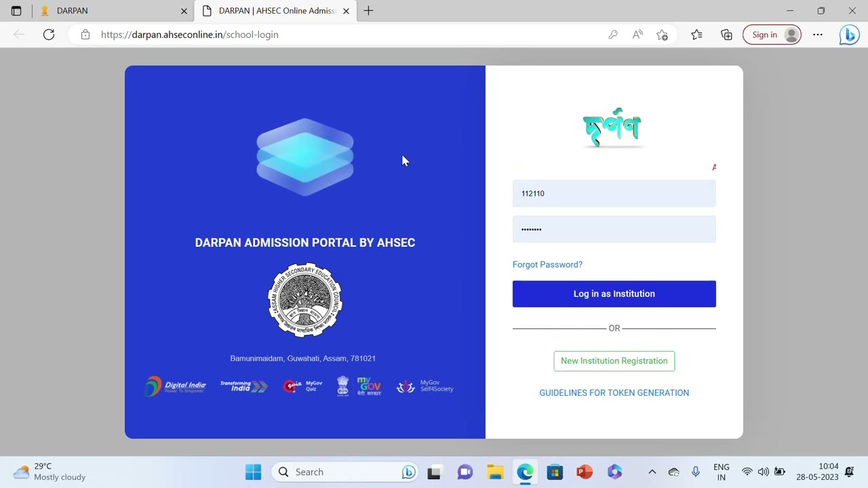The image size is (868, 488).
Task: Open File Explorer from the taskbar
Action: click(x=495, y=472)
